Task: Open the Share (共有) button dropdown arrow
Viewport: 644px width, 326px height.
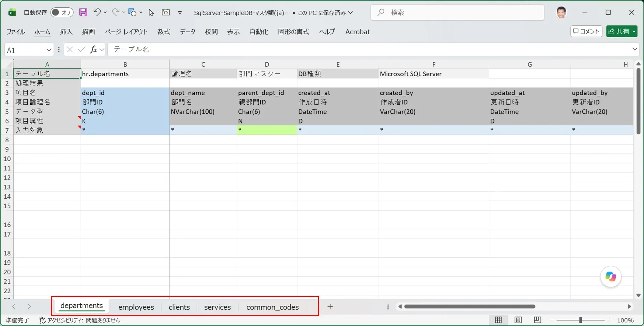Action: tap(634, 32)
